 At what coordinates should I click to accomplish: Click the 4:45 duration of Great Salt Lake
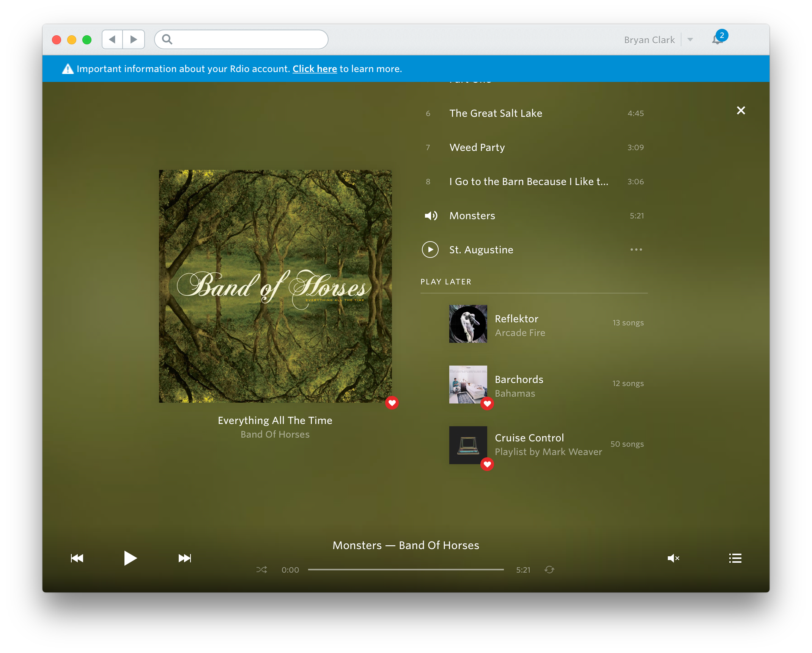[636, 113]
